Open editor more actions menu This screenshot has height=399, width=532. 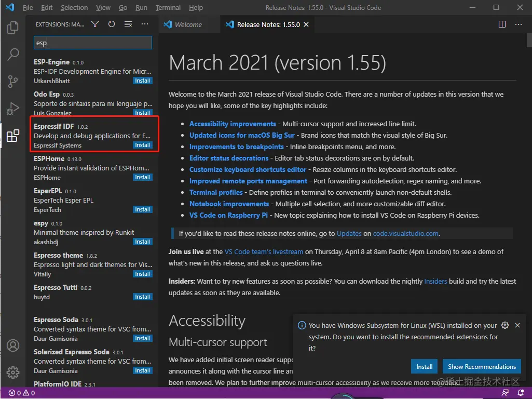coord(519,24)
